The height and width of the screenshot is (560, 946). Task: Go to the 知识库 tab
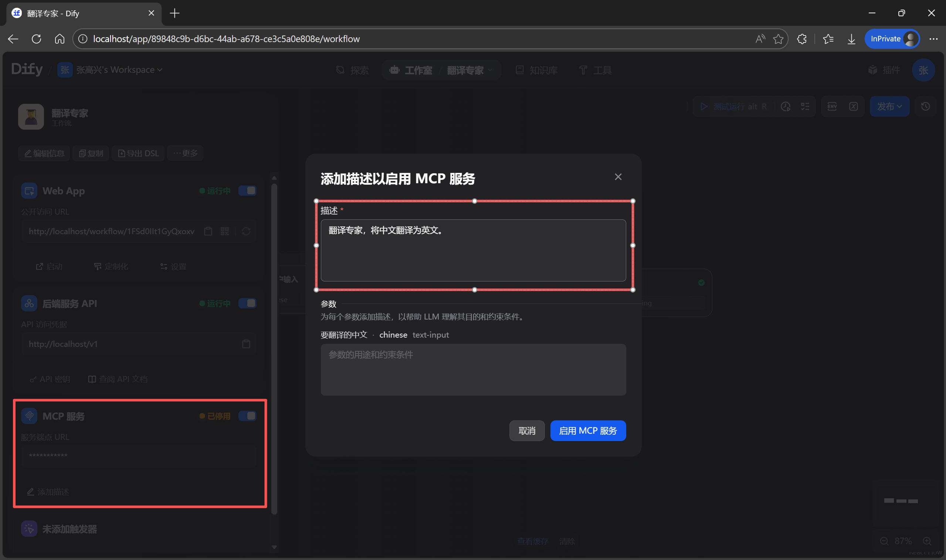pyautogui.click(x=537, y=70)
